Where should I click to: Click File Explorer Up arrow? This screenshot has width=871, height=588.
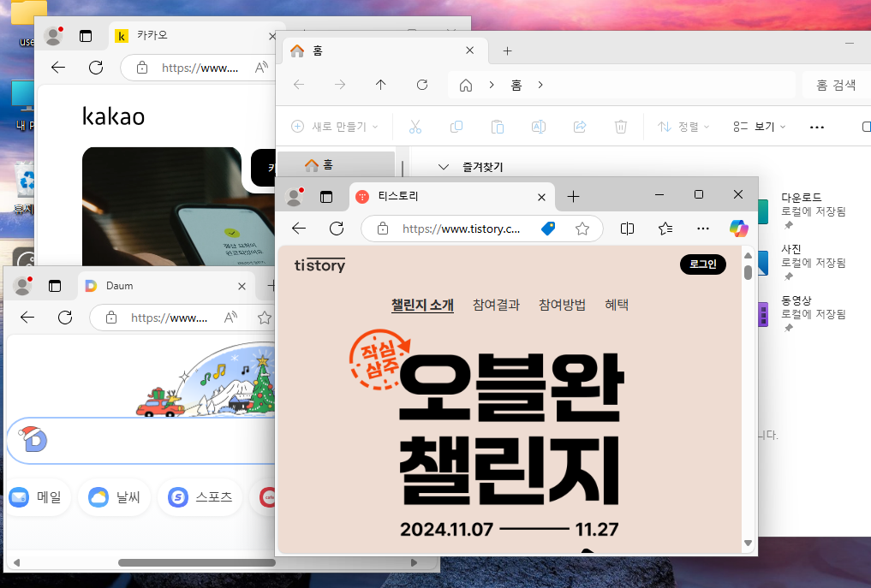pos(380,85)
